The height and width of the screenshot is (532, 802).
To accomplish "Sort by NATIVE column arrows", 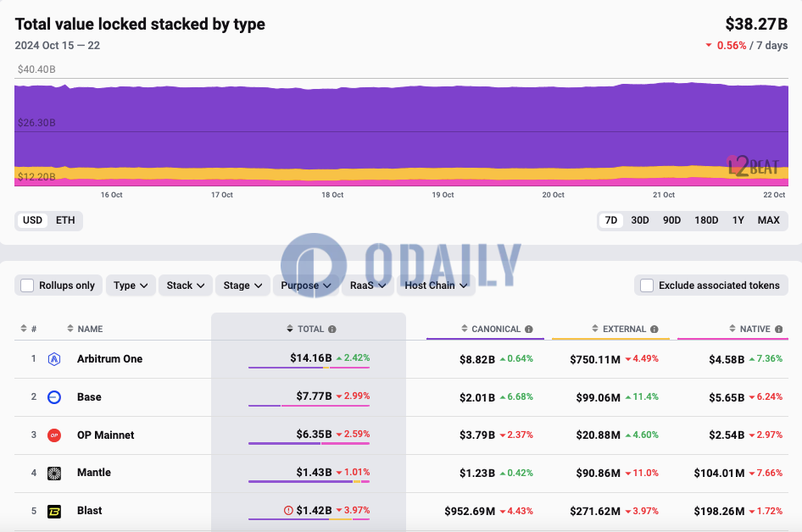I will [x=732, y=328].
